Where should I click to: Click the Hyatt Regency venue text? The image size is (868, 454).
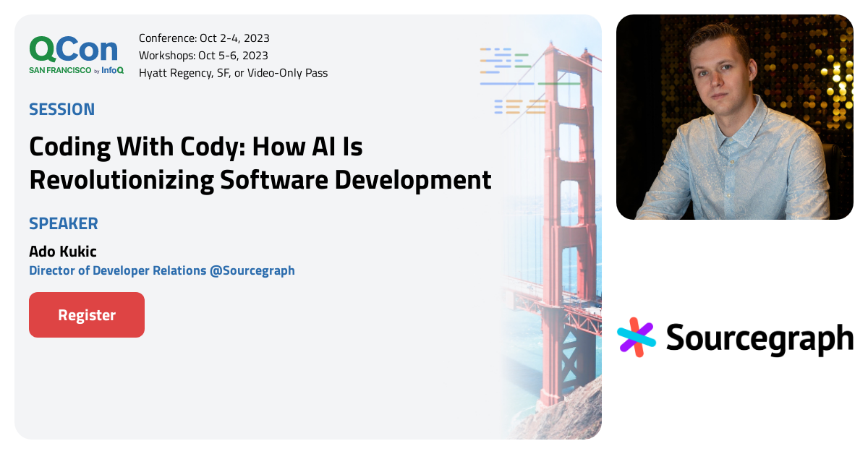click(x=233, y=72)
